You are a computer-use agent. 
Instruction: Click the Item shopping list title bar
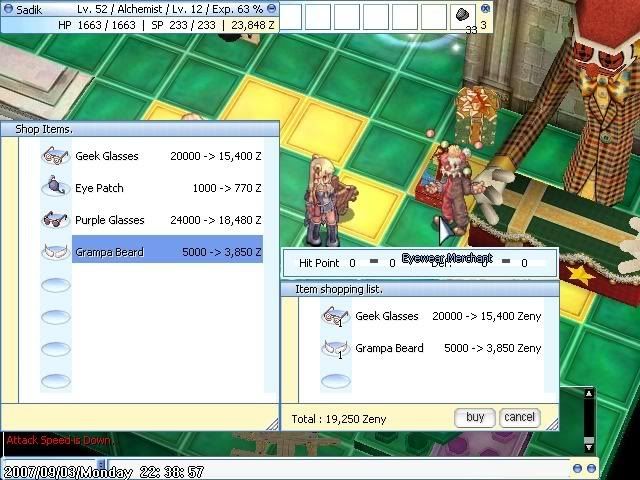(x=420, y=289)
